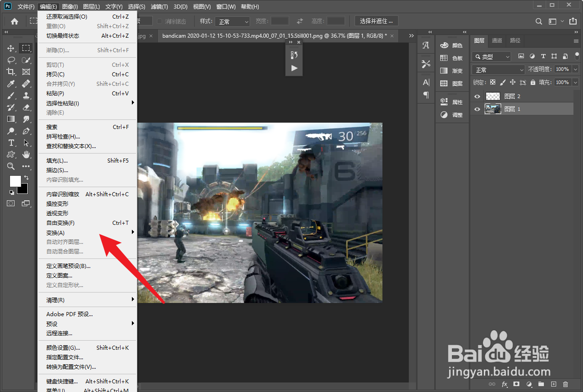Toggle lock transparent pixels
This screenshot has width=583, height=392.
pos(492,82)
